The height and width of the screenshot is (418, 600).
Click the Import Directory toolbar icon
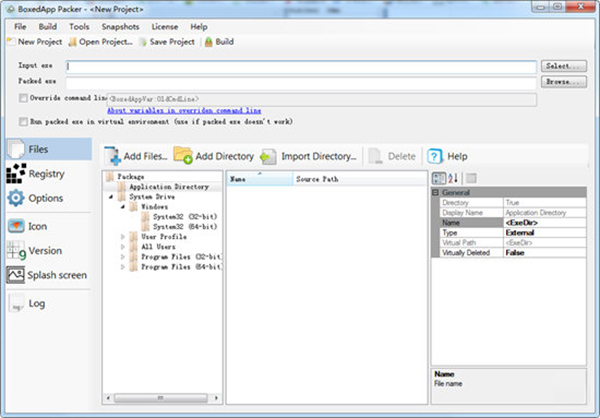click(x=269, y=156)
